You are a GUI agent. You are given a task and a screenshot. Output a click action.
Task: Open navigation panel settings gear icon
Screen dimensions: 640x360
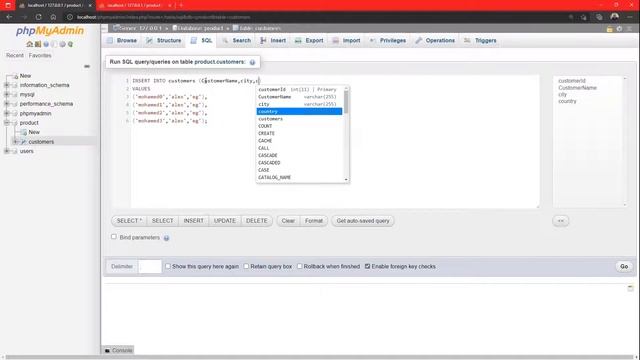(x=62, y=44)
